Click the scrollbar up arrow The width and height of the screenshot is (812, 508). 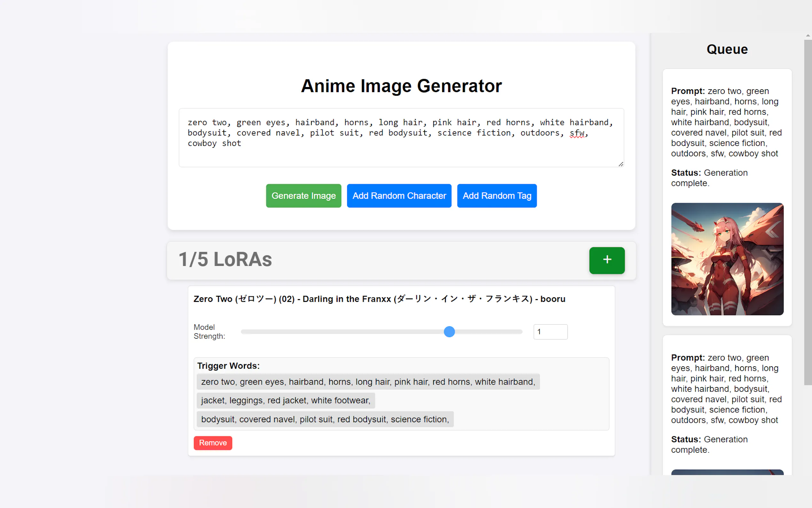[x=808, y=36]
